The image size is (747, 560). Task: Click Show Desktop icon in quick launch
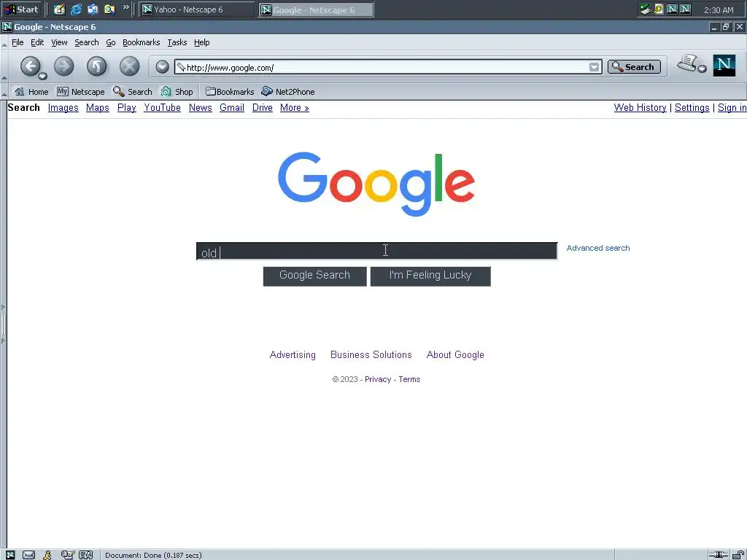(59, 9)
